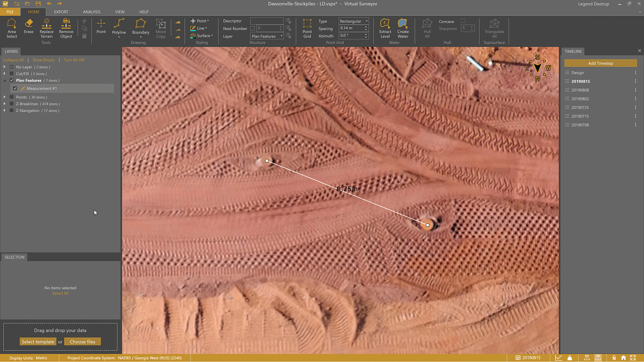Select the Extract Level water tool

tap(385, 28)
